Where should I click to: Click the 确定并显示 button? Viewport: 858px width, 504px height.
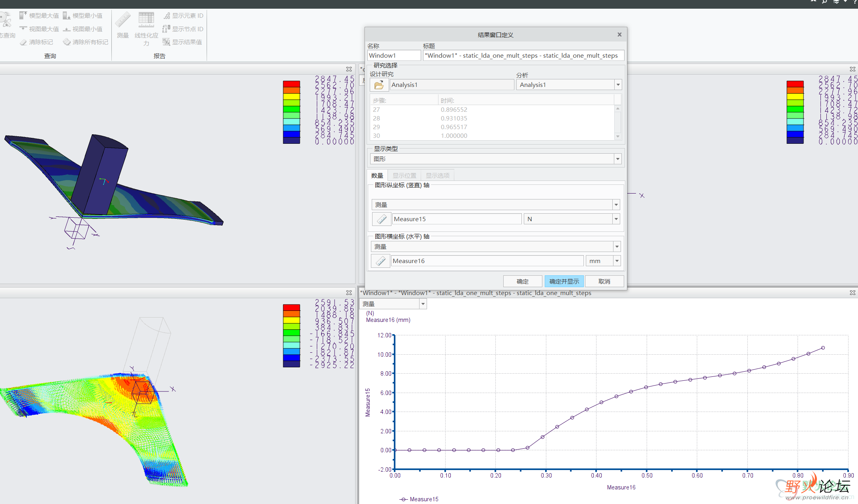point(564,281)
